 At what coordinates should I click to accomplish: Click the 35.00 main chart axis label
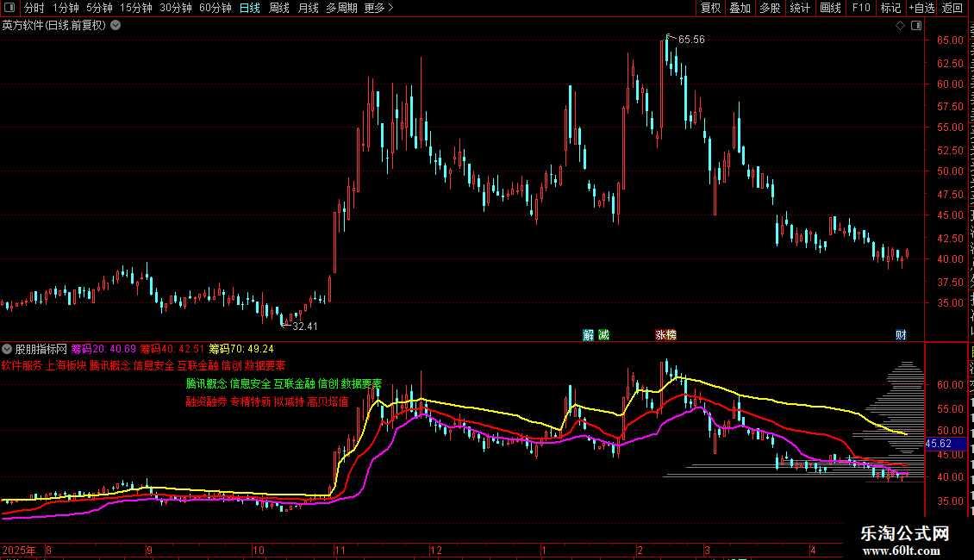click(x=951, y=303)
